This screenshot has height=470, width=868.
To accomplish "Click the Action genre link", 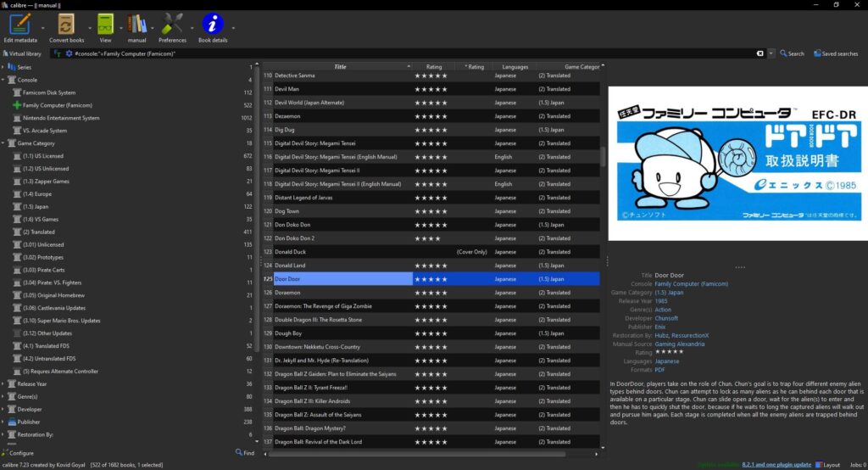I will tap(663, 310).
